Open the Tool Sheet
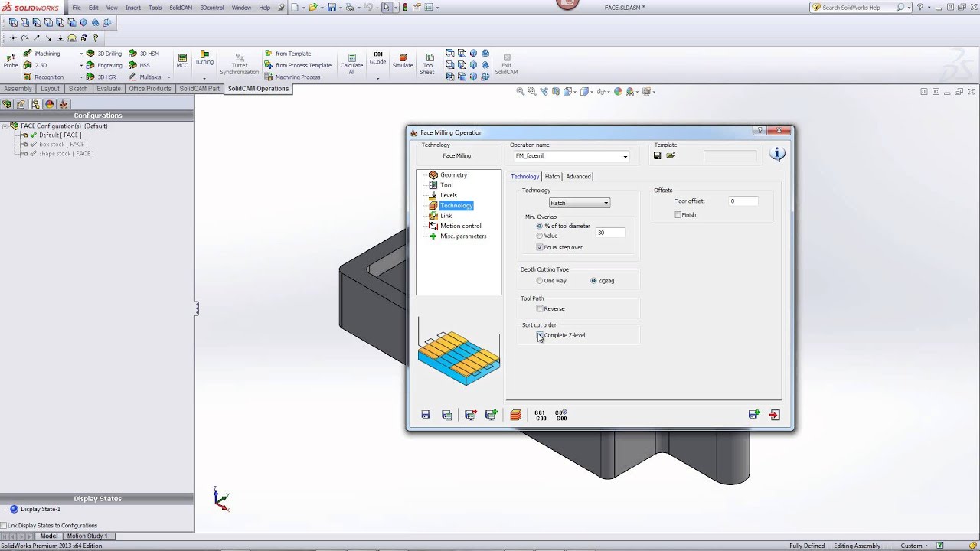Screen dimensions: 980x551 pyautogui.click(x=428, y=64)
